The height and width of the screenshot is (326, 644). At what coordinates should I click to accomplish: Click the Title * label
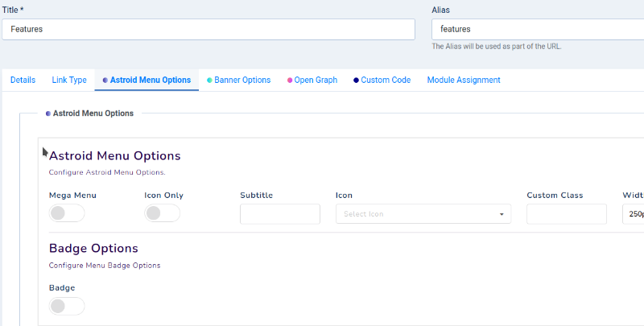tap(13, 10)
